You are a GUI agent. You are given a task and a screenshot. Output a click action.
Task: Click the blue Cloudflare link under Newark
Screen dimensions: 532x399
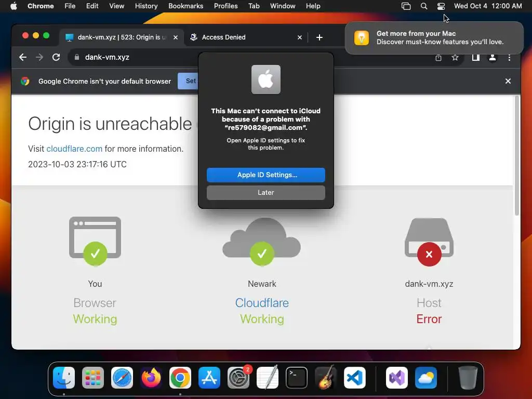coord(262,303)
